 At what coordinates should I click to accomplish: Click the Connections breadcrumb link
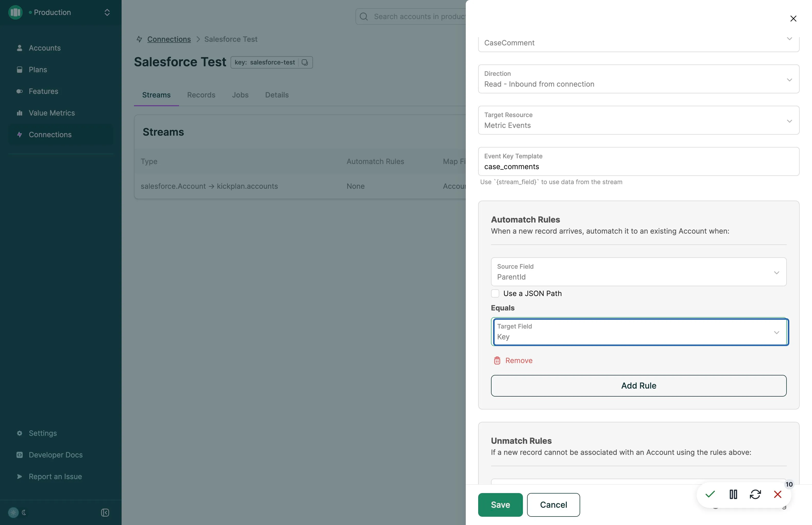pos(169,39)
